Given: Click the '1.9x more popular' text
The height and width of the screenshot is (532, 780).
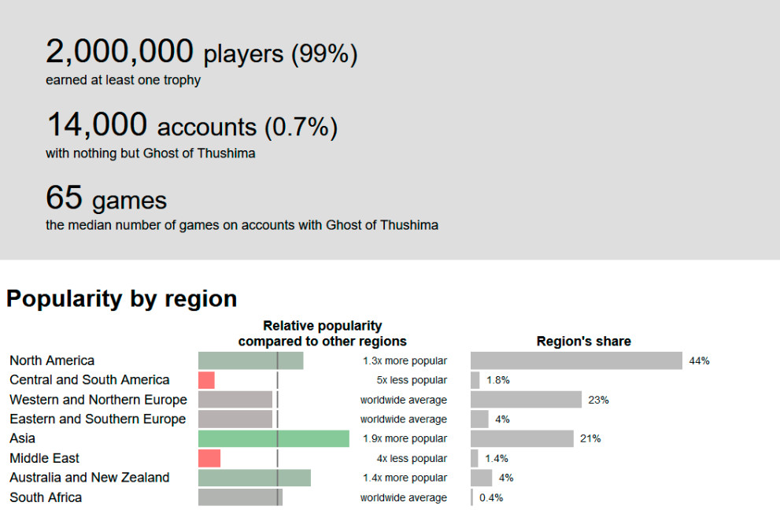Looking at the screenshot, I should (405, 438).
